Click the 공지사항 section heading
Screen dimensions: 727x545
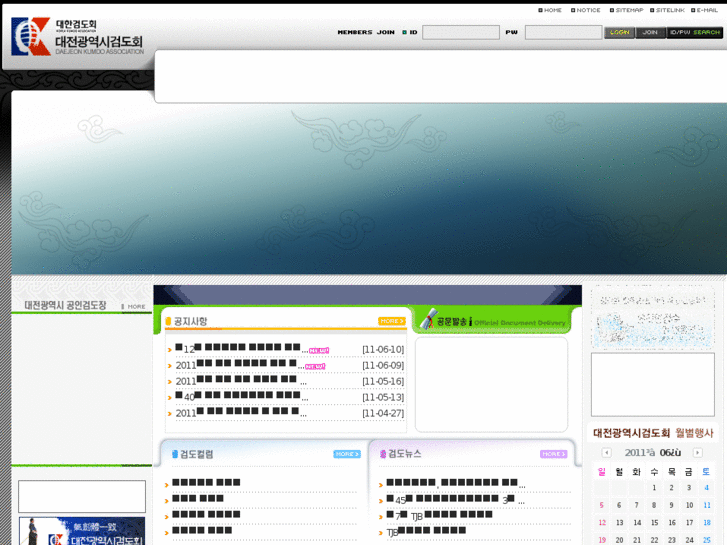click(x=190, y=321)
